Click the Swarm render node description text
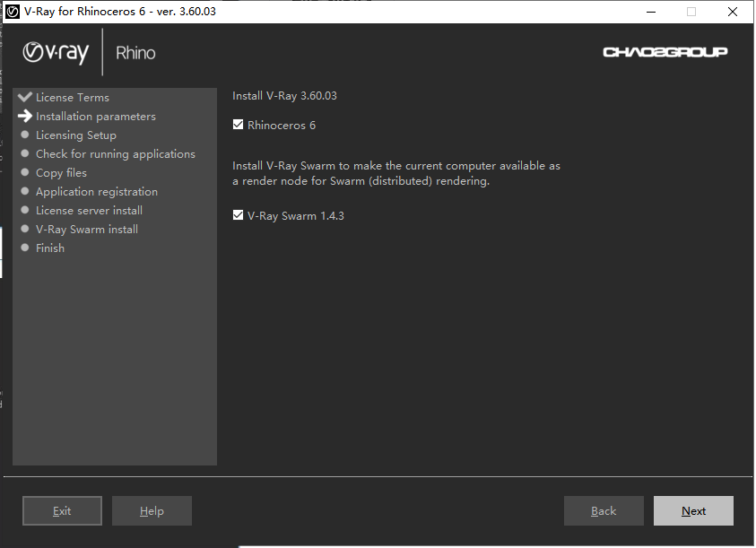This screenshot has height=548, width=756. (396, 173)
